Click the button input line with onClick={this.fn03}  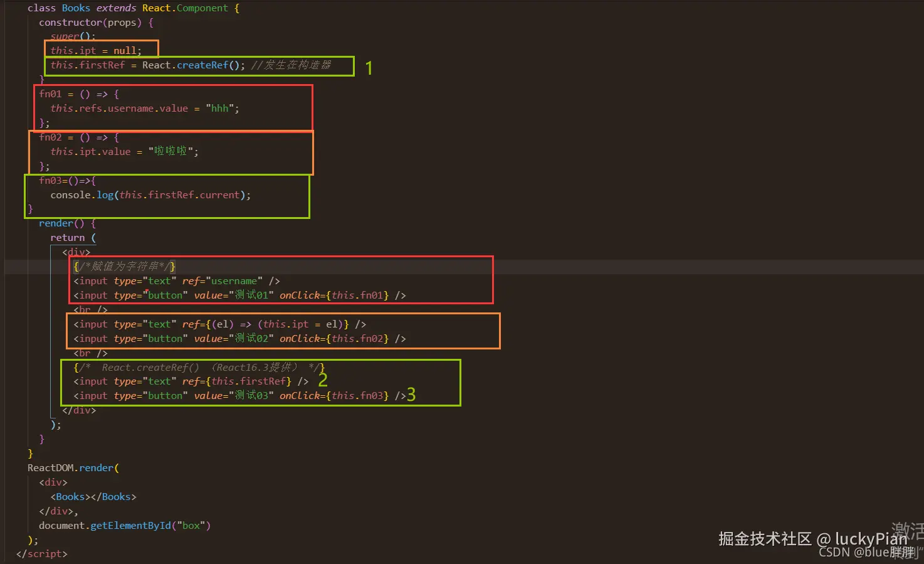(239, 396)
